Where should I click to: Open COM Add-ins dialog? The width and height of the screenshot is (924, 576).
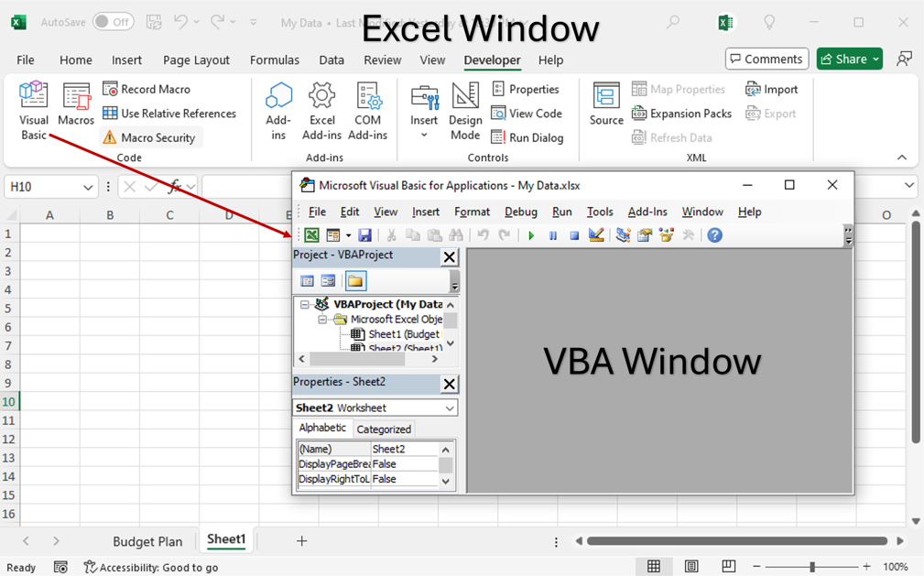(x=368, y=111)
